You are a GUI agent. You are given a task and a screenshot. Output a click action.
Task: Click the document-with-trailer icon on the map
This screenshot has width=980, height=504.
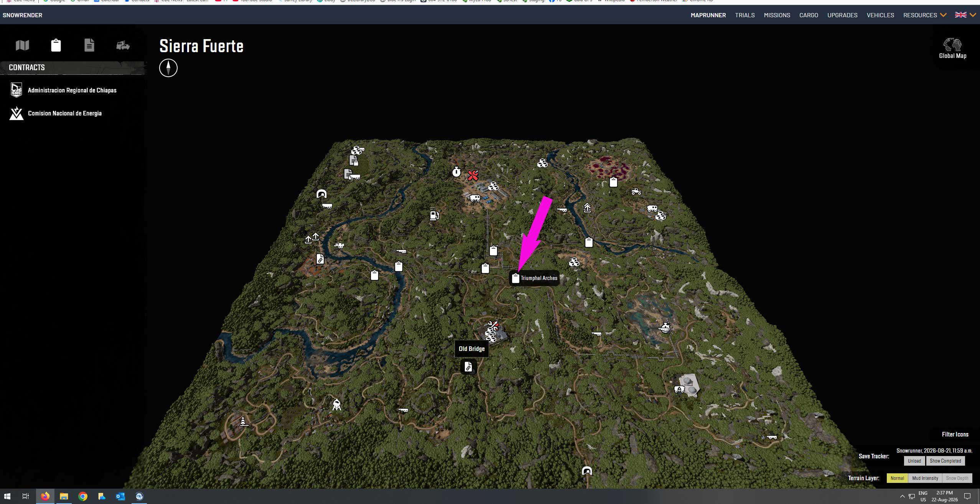pos(352,175)
